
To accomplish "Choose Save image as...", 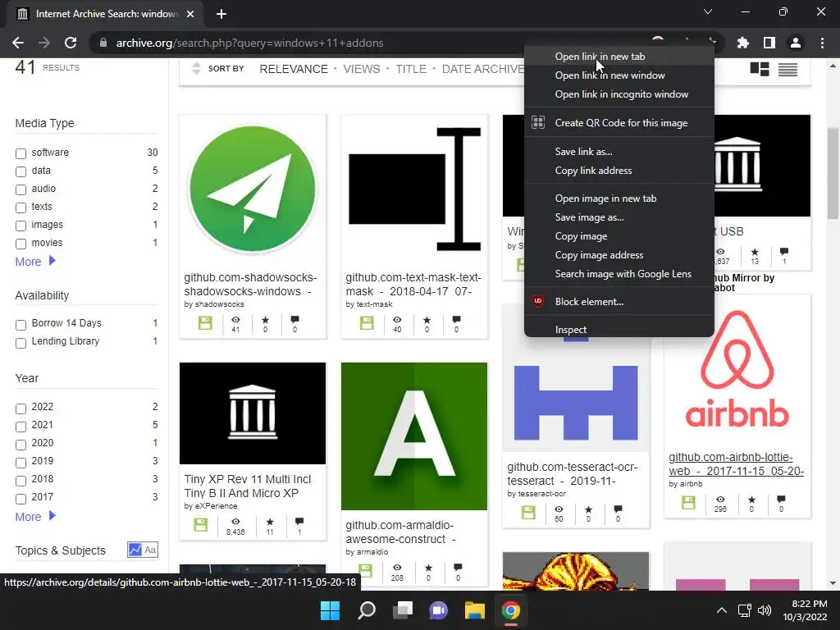I will (x=619, y=217).
